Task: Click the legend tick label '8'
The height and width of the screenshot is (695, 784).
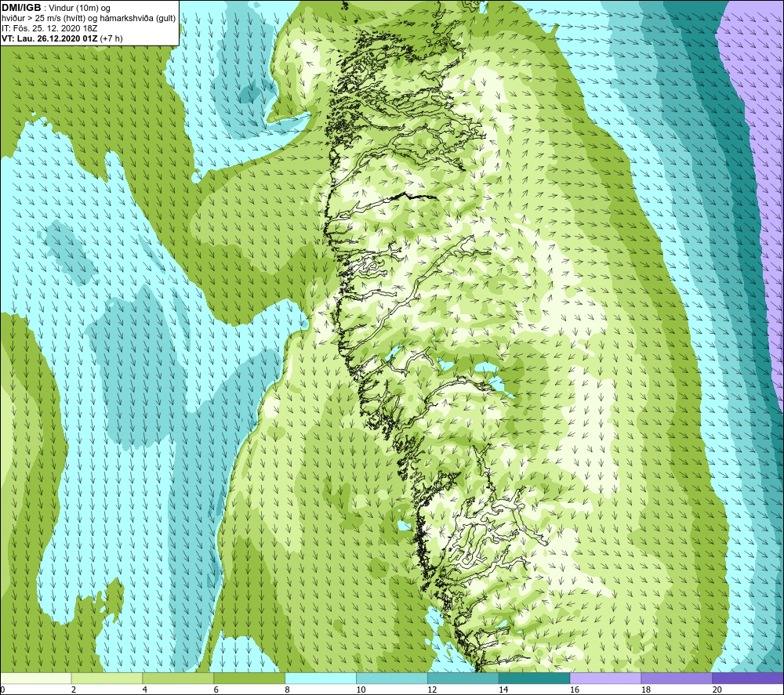Action: tap(288, 690)
